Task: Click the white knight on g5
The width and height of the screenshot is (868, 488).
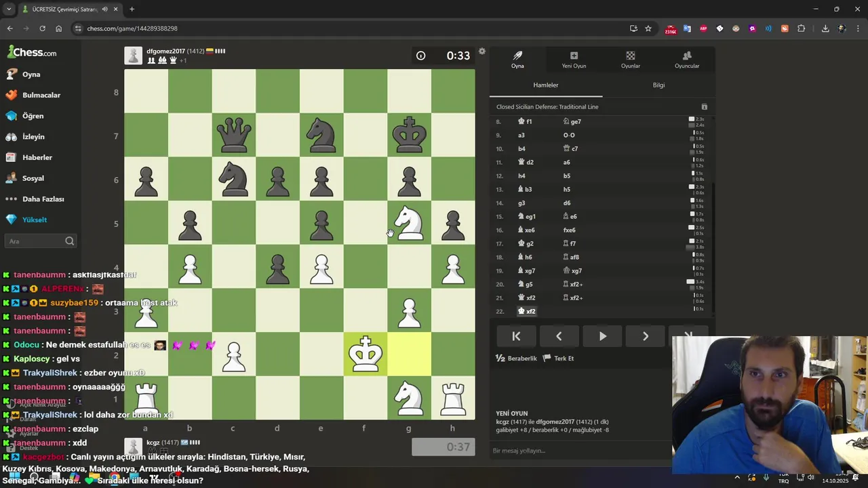Action: (409, 222)
